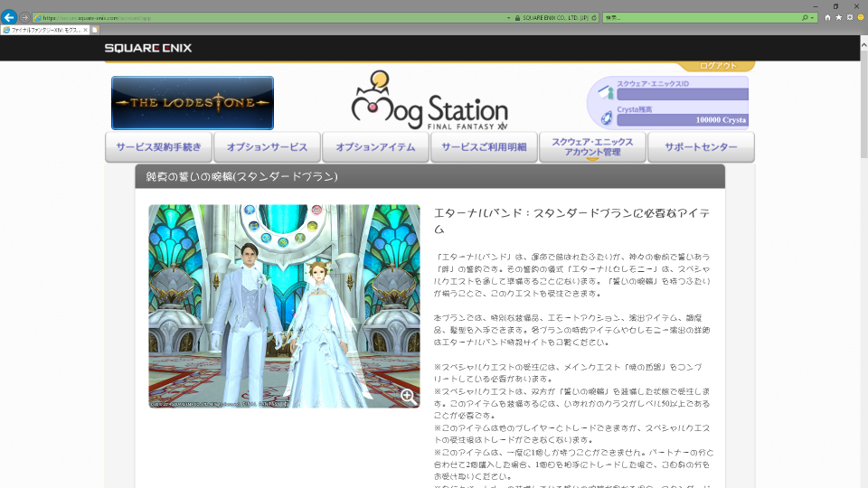This screenshot has height=488, width=868.
Task: Click the smiley feedback icon
Action: point(861,18)
